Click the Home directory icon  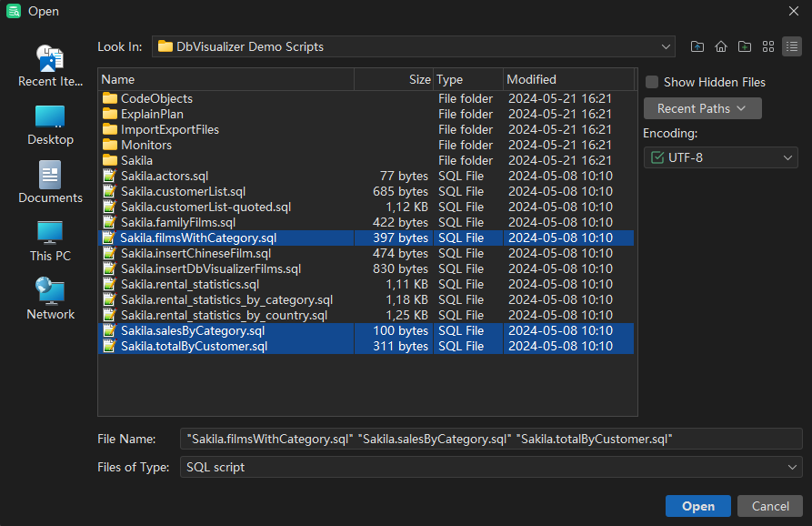[x=719, y=46]
